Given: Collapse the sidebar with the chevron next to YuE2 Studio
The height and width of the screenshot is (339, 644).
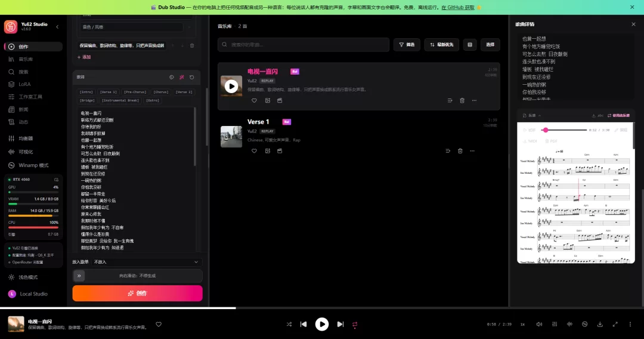Looking at the screenshot, I should coord(57,27).
